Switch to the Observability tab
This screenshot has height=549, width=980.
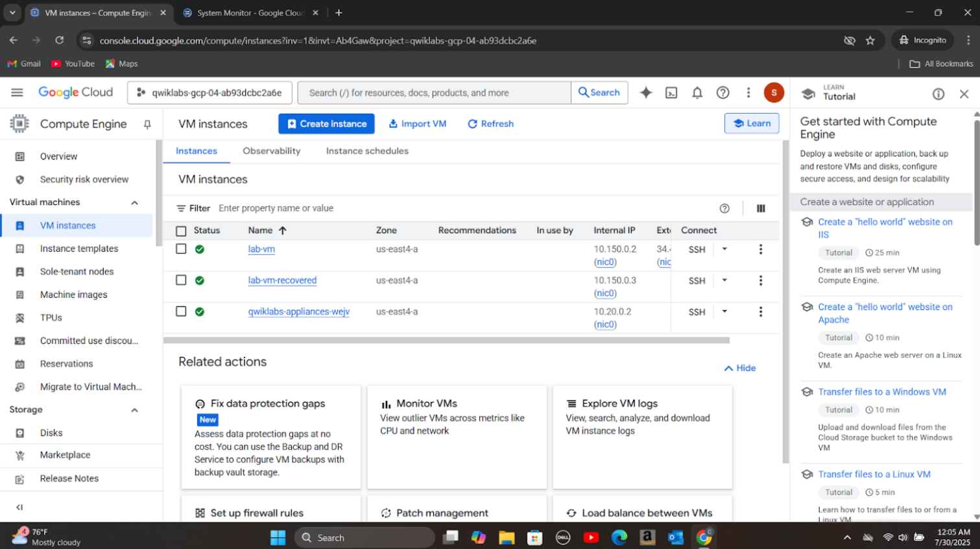(271, 151)
